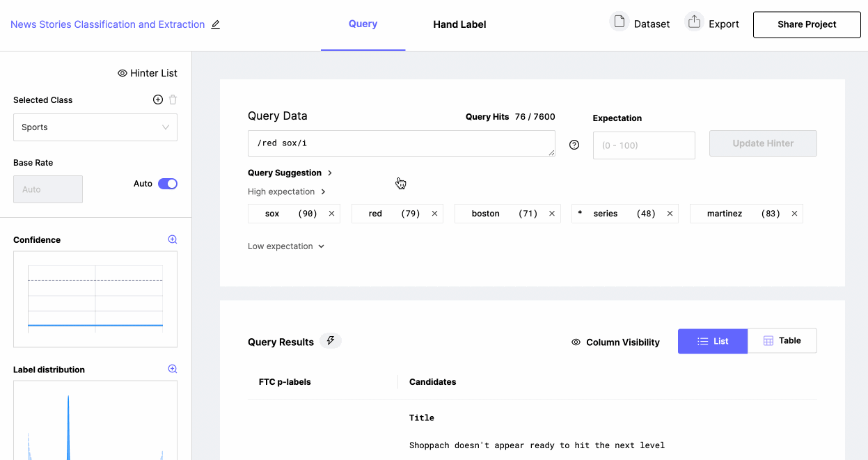Open the Selected Class Sports dropdown
This screenshot has height=460, width=868.
(x=95, y=127)
